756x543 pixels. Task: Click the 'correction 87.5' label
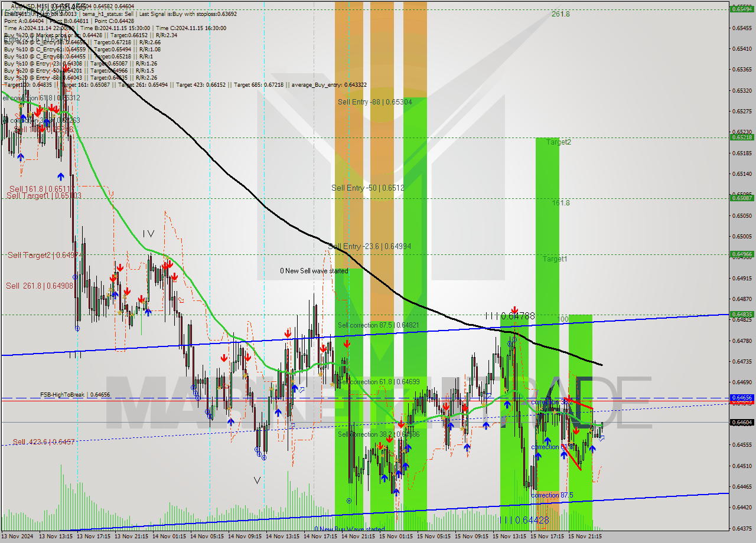(552, 495)
